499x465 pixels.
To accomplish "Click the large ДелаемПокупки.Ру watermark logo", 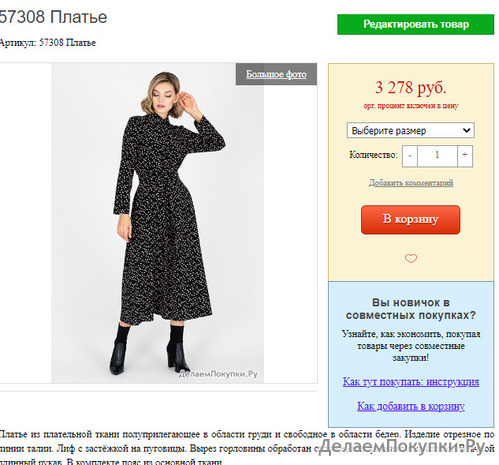I will (402, 447).
